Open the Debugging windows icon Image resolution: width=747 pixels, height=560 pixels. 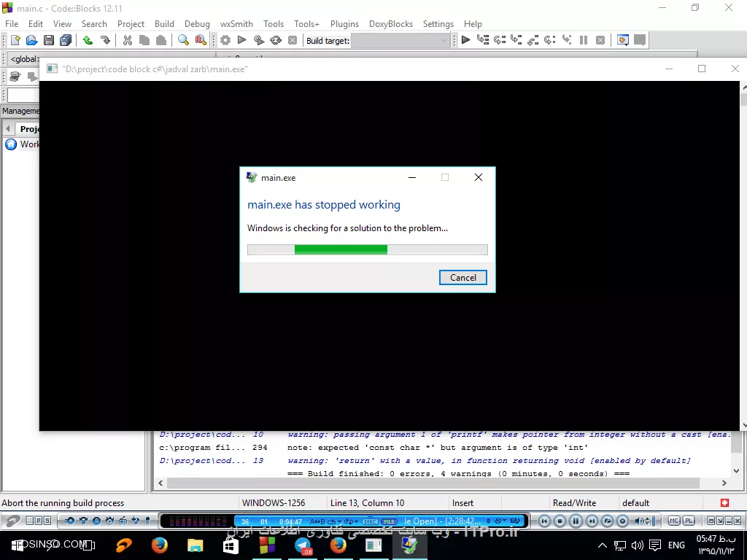coord(623,40)
